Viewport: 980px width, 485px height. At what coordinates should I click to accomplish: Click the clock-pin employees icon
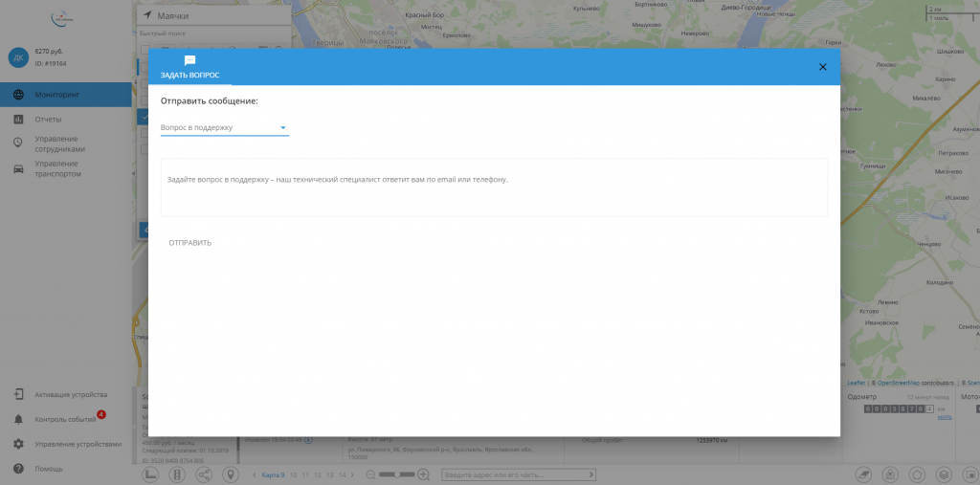click(19, 143)
